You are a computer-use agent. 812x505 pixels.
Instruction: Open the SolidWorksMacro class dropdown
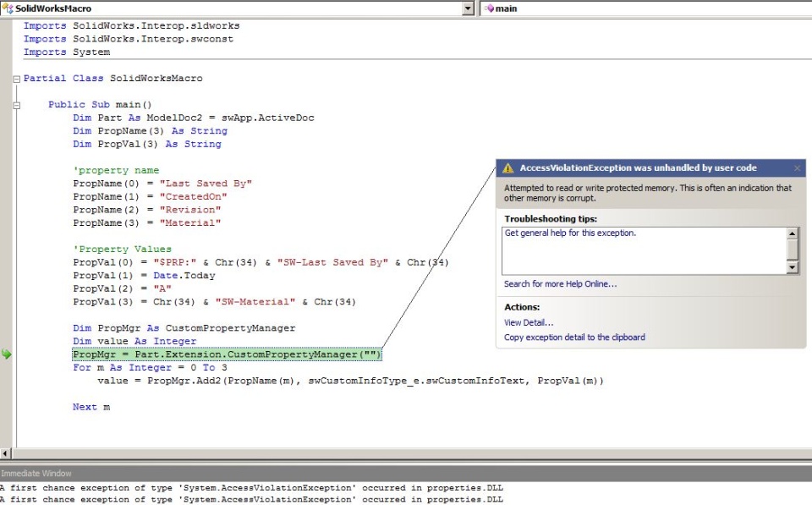pos(468,8)
